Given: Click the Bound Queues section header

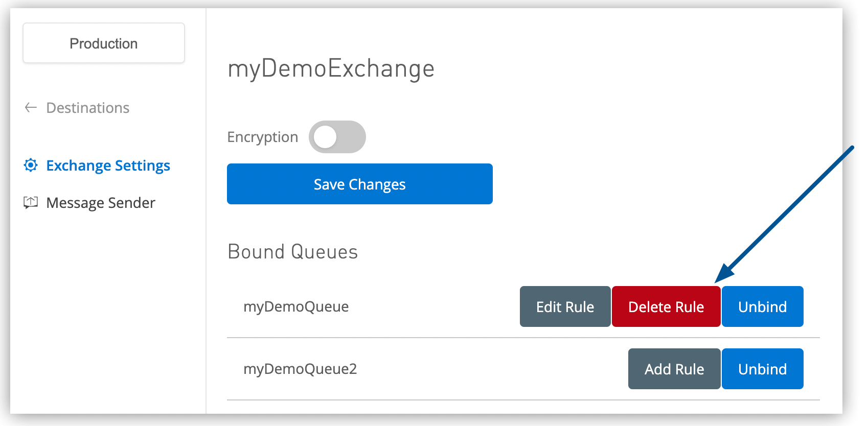Looking at the screenshot, I should (292, 251).
